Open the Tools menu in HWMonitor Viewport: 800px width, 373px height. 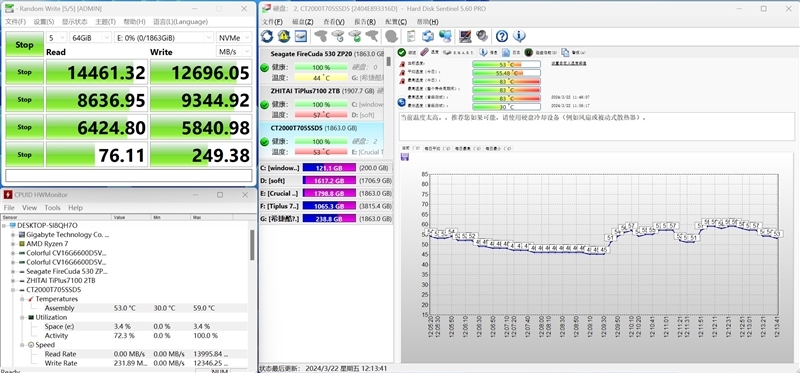[52, 208]
